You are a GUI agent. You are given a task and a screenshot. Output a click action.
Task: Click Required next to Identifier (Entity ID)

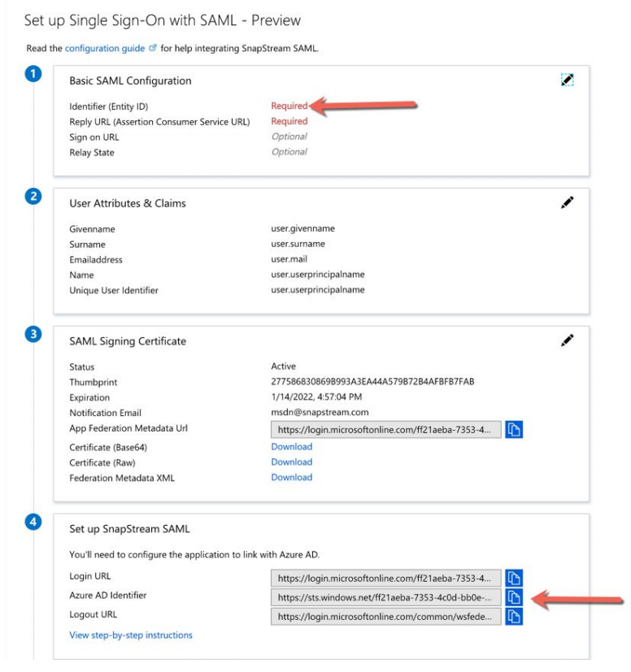(289, 106)
